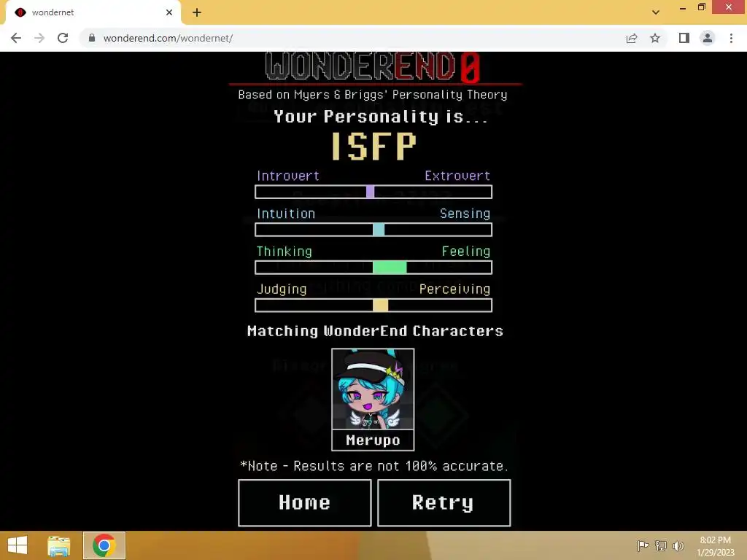
Task: Expand the tab search dropdown
Action: coord(656,12)
